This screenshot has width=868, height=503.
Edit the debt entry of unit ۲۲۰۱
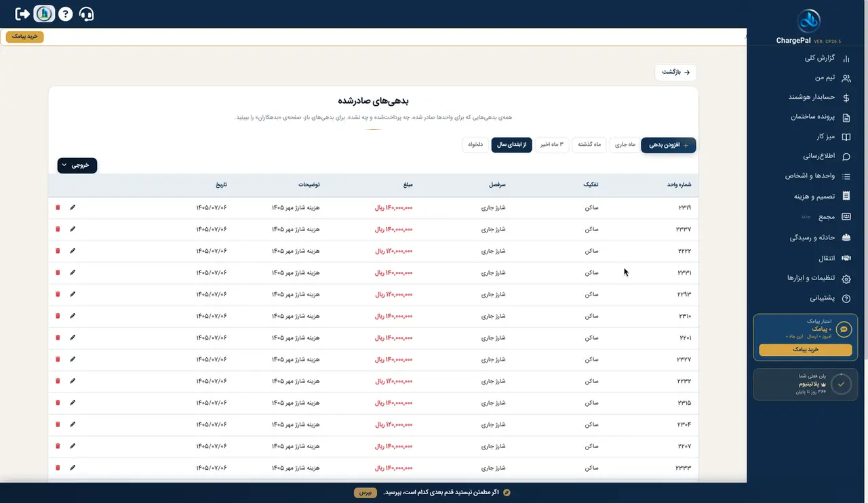(73, 338)
